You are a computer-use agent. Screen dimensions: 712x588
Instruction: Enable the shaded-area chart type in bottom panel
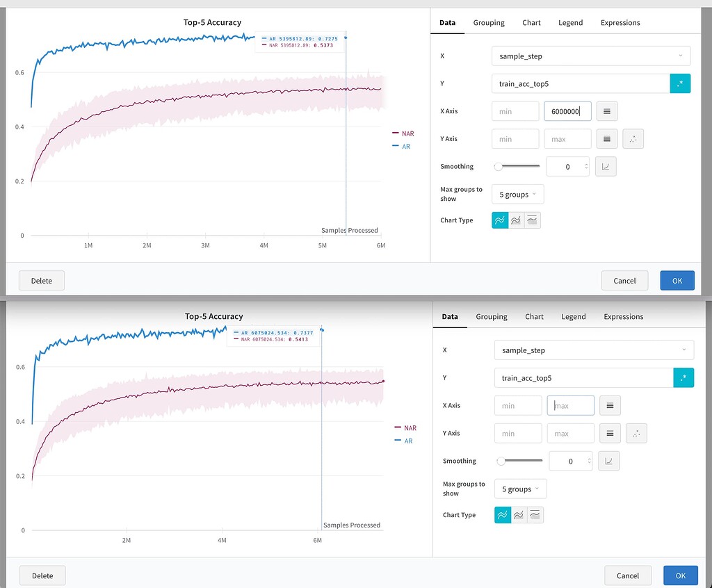[535, 514]
